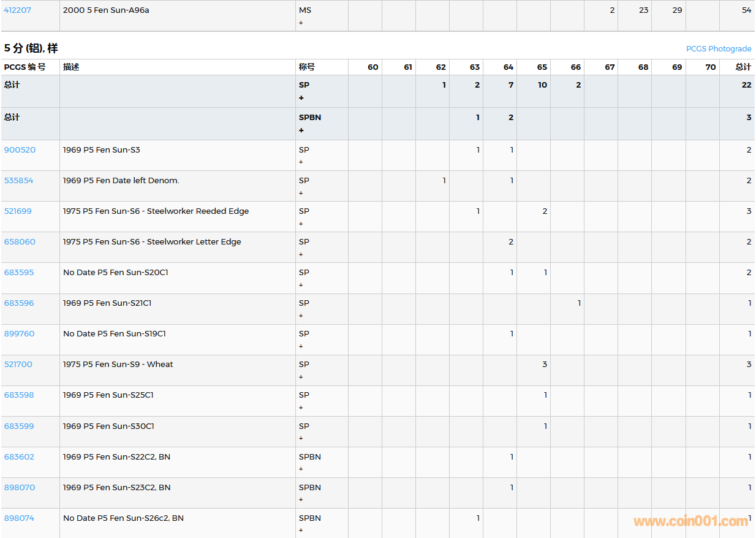The width and height of the screenshot is (756, 538).
Task: Expand plus grades for 1975 Steelworker Reeded Edge
Action: 301,224
